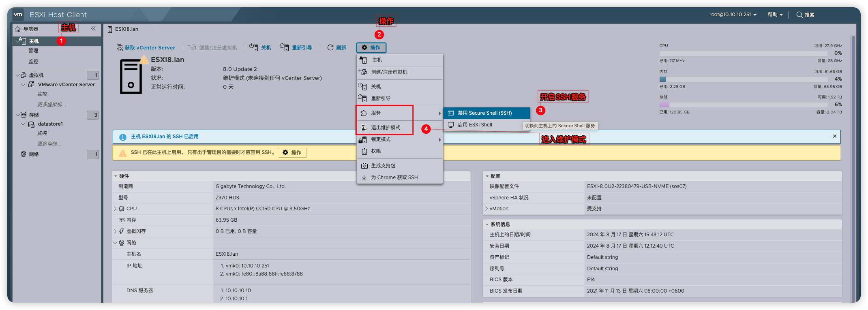Collapse the Hardware section header

(x=116, y=176)
